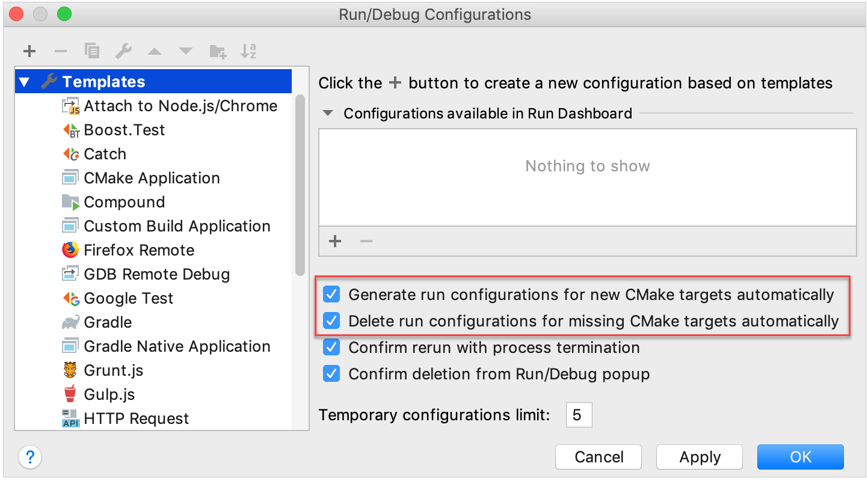This screenshot has height=481, width=868.
Task: Move the configuration up in the list
Action: [155, 51]
